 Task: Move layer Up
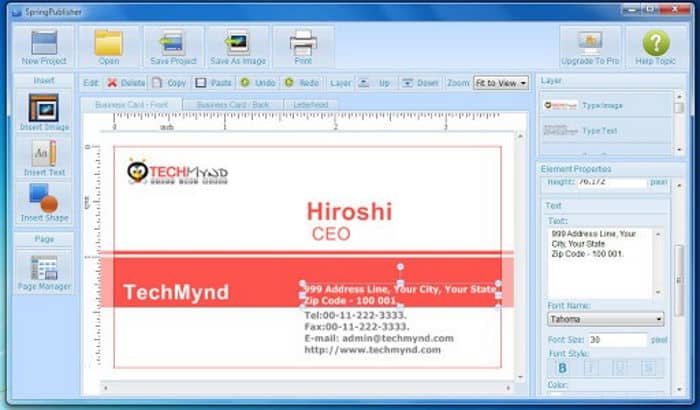(x=375, y=83)
